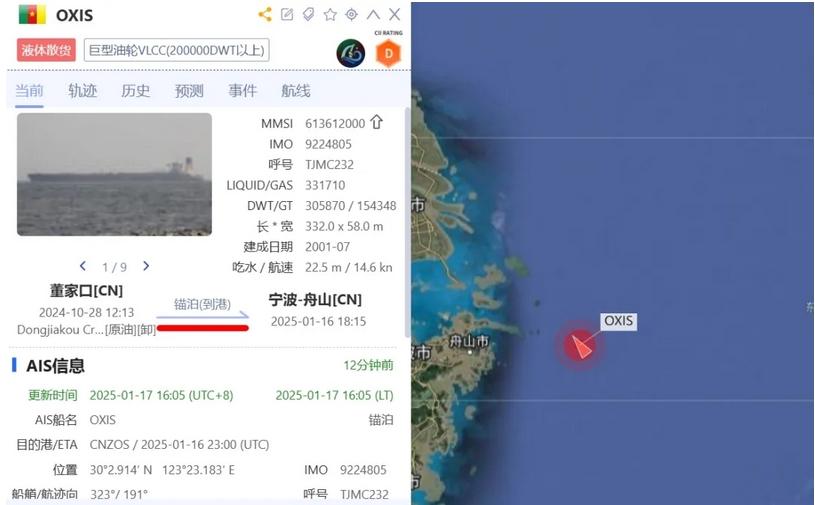Click the up arrow beside MMSI number
Screen dimensions: 815x505
[376, 123]
